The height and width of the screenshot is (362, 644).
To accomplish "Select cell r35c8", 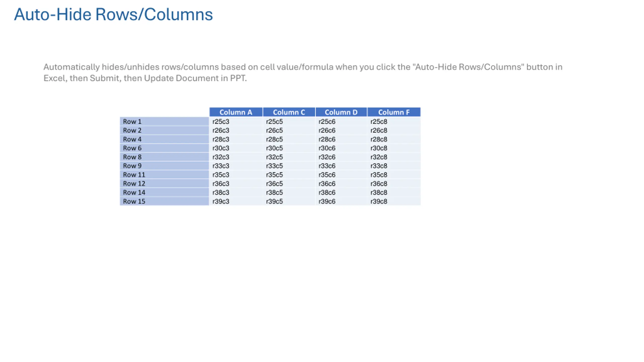I will [x=394, y=174].
